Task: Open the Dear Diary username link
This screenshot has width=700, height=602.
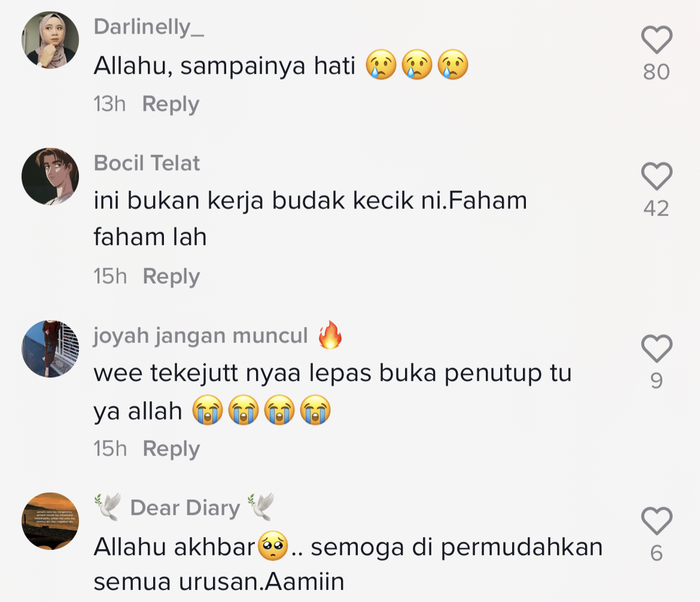Action: click(185, 508)
